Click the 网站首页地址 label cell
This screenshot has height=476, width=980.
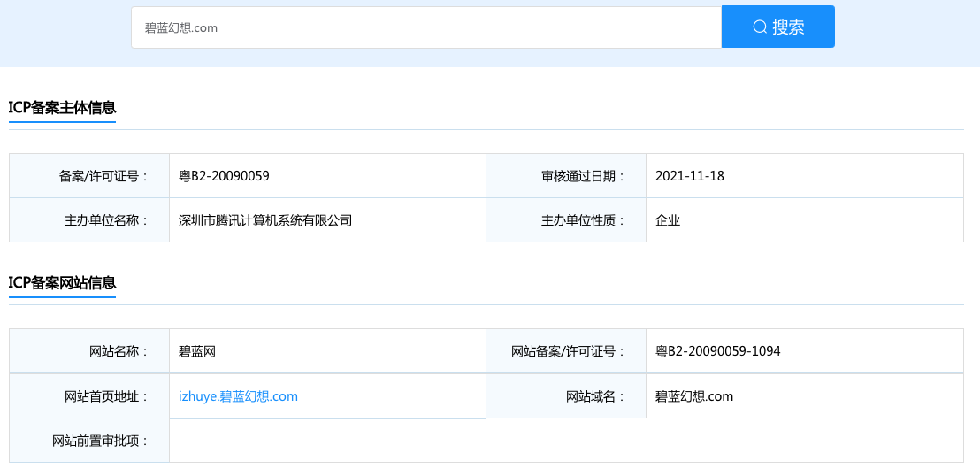[x=106, y=396]
